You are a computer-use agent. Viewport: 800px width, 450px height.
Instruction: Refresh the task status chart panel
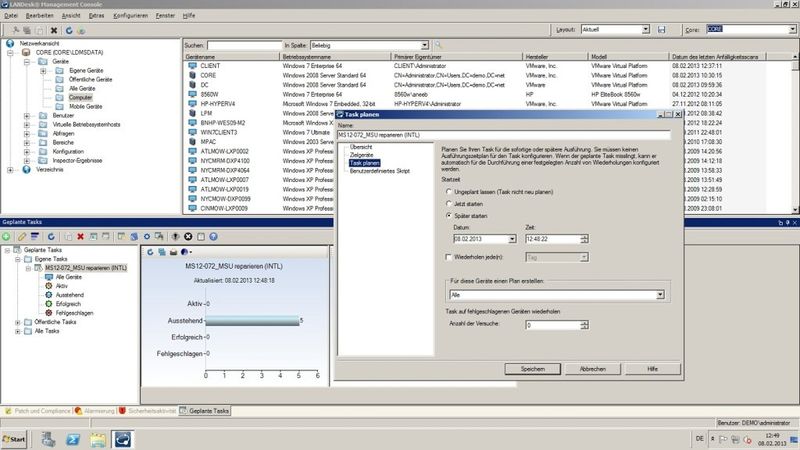pyautogui.click(x=150, y=252)
